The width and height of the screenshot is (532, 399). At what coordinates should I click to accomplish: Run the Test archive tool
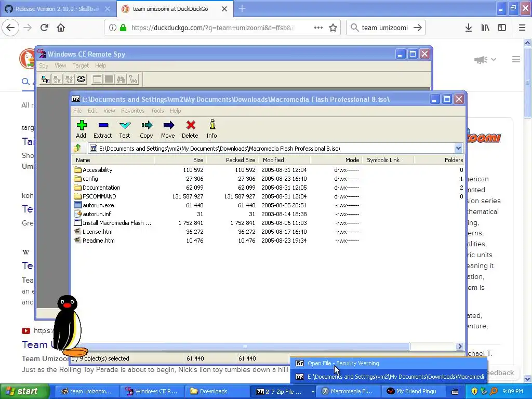coord(125,129)
